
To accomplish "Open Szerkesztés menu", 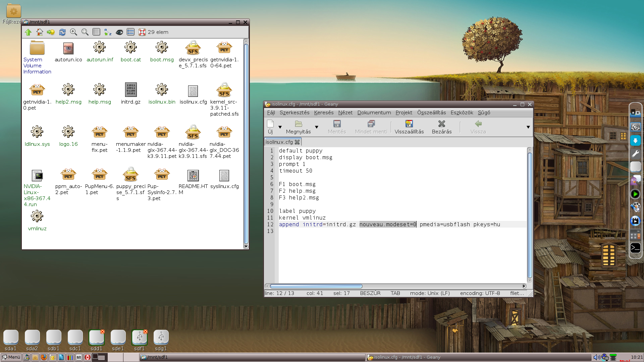I will (x=294, y=113).
